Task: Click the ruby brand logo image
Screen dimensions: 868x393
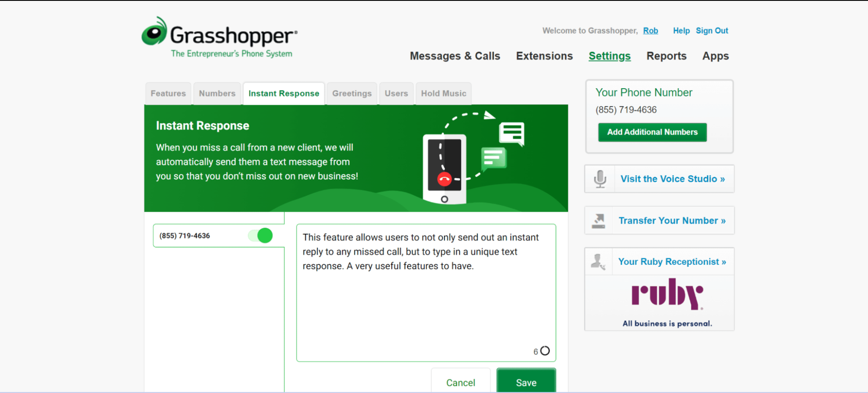Action: (667, 295)
